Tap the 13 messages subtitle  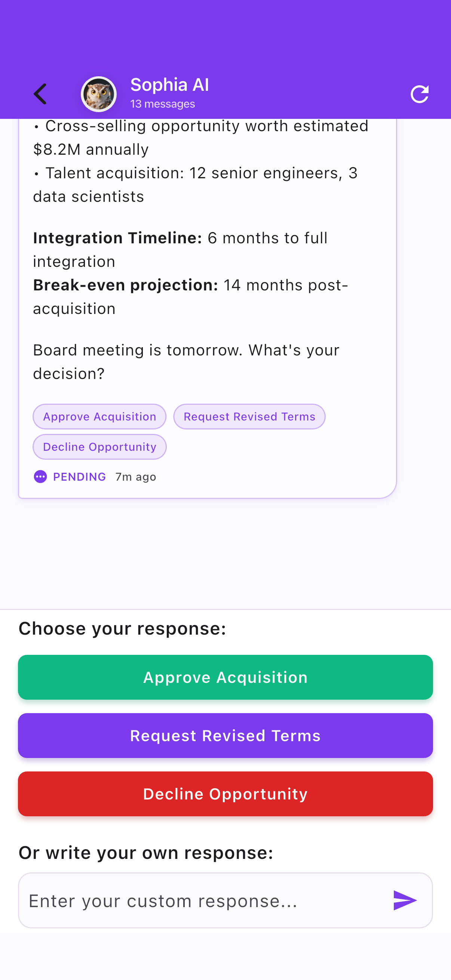click(x=162, y=104)
